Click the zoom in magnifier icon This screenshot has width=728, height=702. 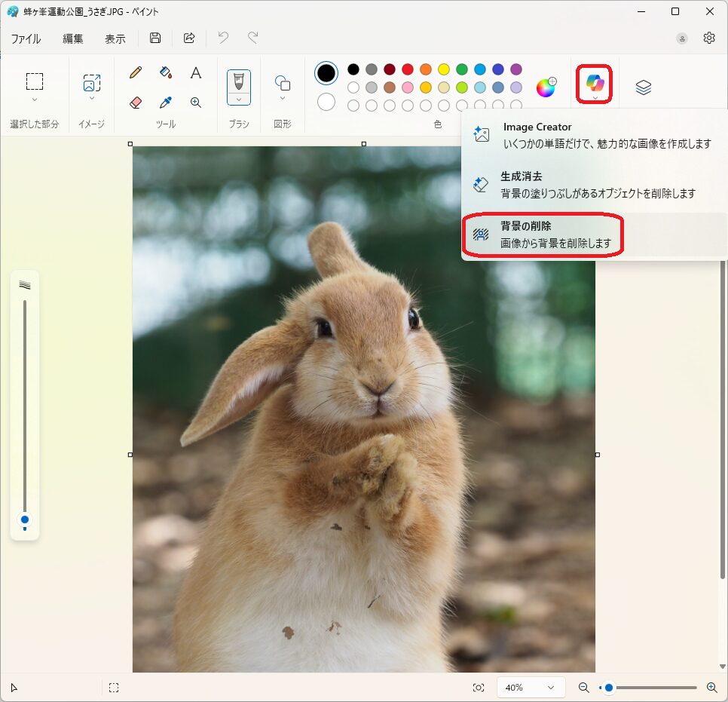(711, 688)
